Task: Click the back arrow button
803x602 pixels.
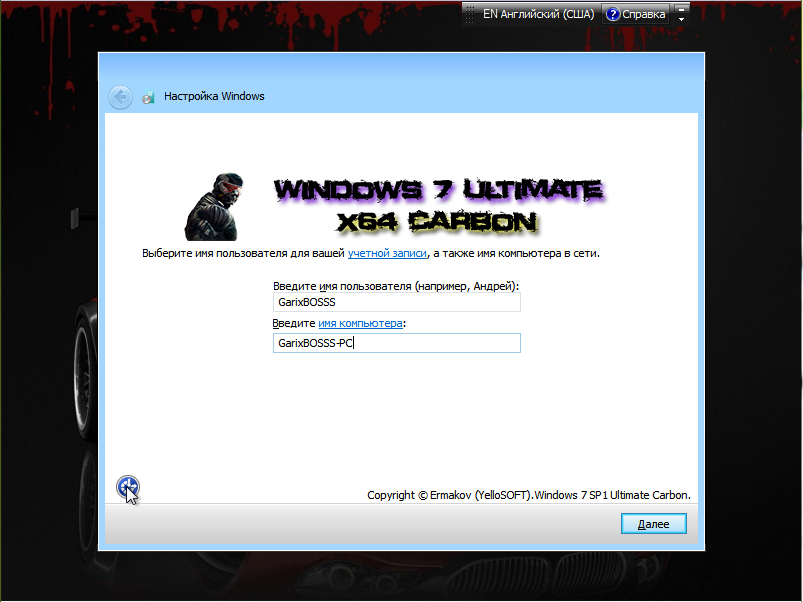Action: click(120, 96)
